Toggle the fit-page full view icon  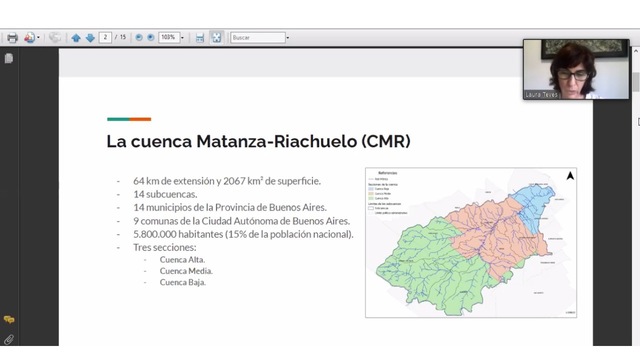pyautogui.click(x=217, y=38)
